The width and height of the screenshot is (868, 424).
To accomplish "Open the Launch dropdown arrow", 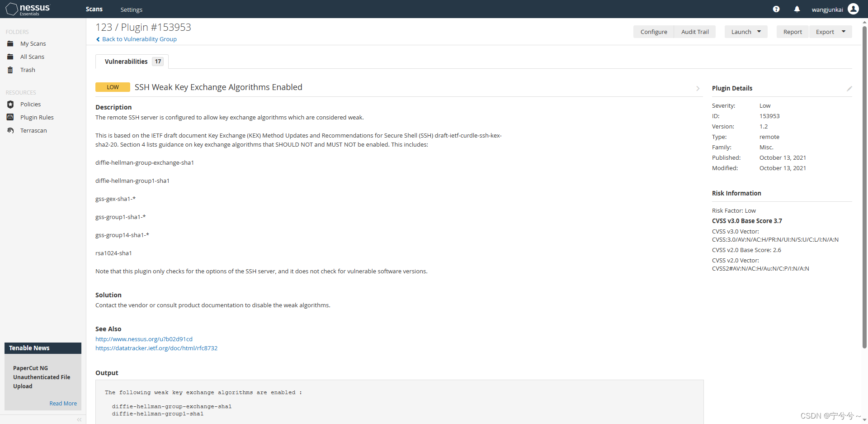I will click(759, 32).
